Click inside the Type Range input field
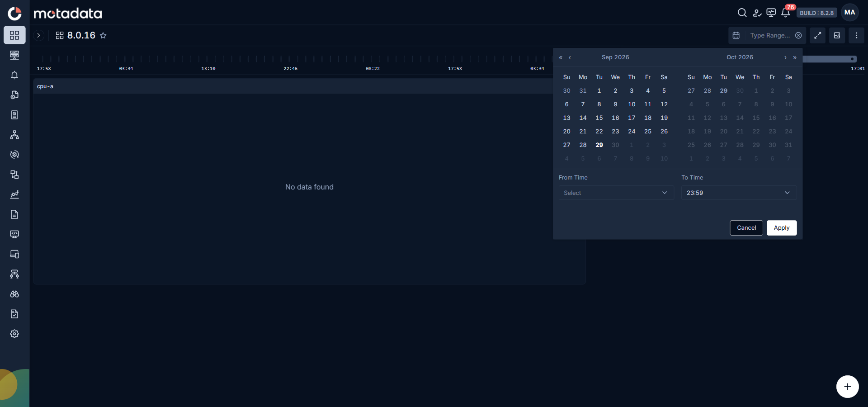This screenshot has height=407, width=868. pos(770,35)
